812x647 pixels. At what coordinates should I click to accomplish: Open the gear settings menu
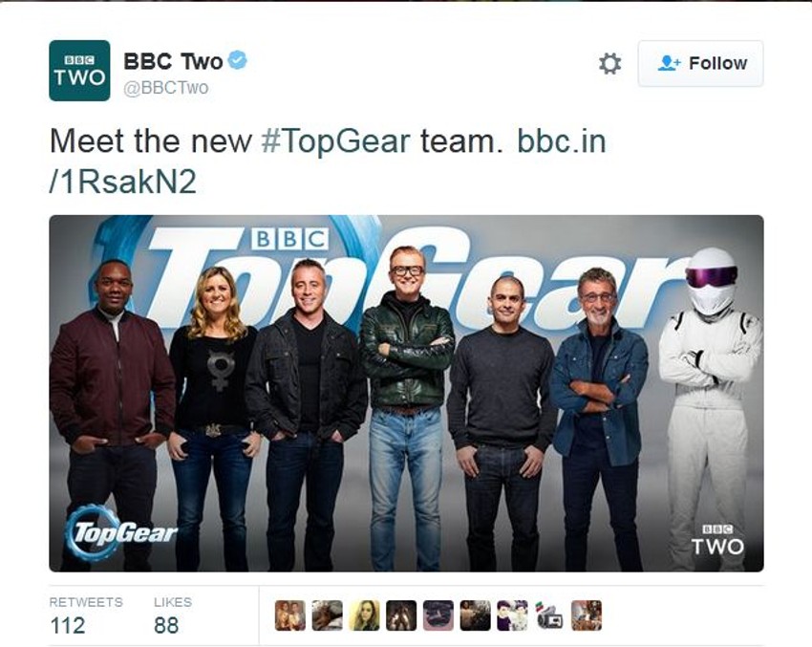click(x=609, y=64)
